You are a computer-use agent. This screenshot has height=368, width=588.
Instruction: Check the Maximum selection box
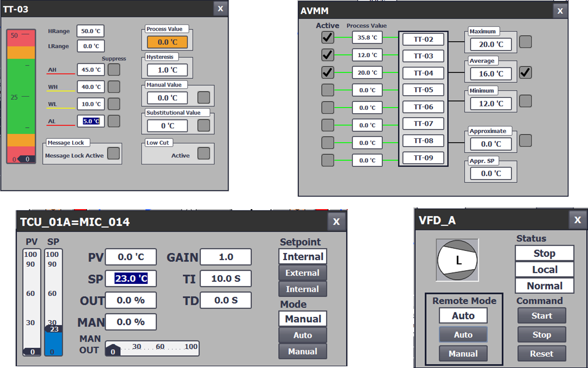tap(525, 42)
